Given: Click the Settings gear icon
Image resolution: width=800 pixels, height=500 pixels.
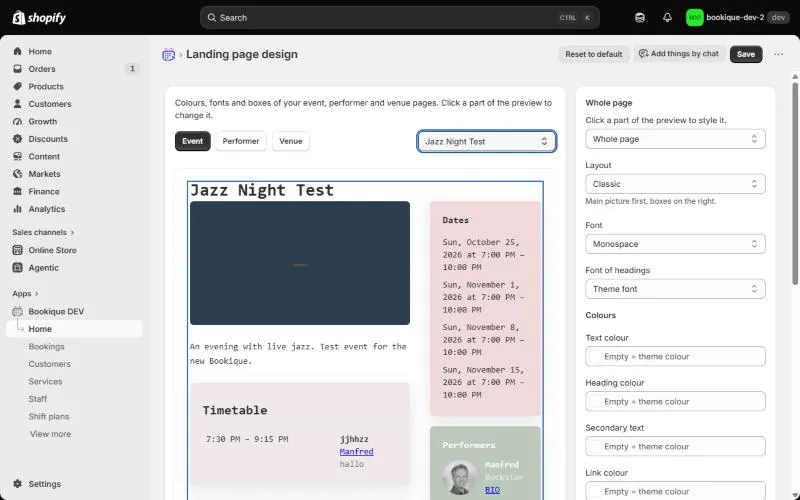Looking at the screenshot, I should (x=18, y=484).
